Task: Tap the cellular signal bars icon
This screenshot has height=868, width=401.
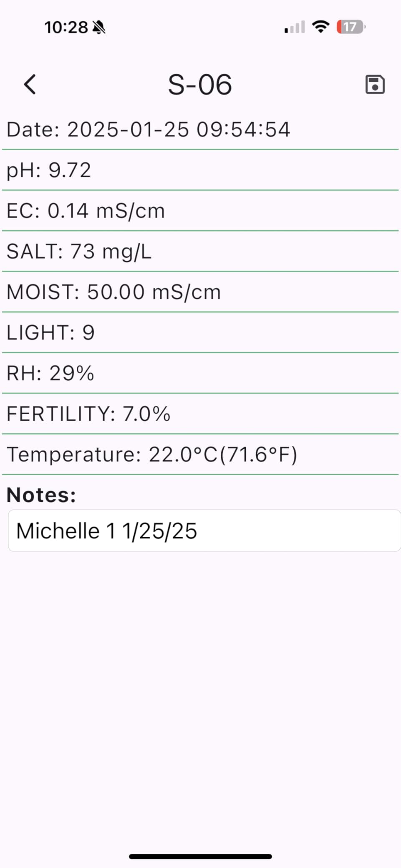Action: tap(295, 28)
